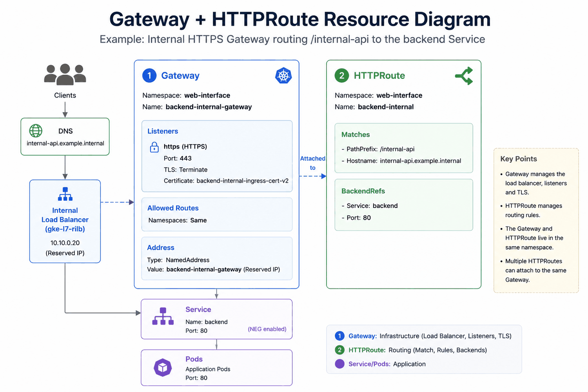Click the green HTTPRoute split-arrows icon
Screen dimensions: 588x392
click(x=464, y=76)
